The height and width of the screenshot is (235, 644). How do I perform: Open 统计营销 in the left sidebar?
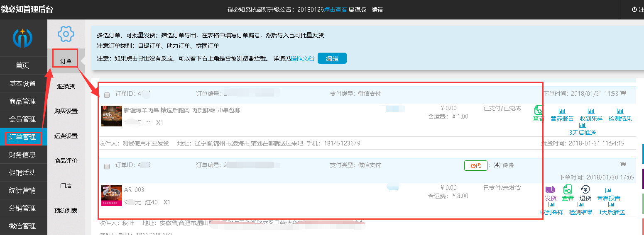22,190
